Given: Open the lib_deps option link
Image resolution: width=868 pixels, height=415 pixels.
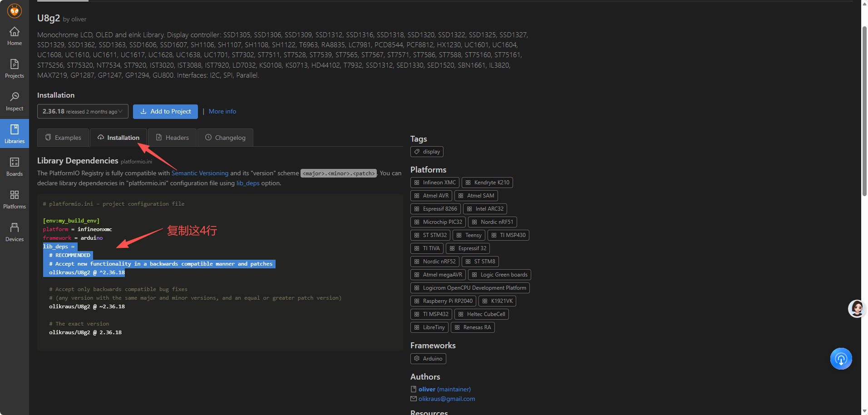Looking at the screenshot, I should (248, 183).
